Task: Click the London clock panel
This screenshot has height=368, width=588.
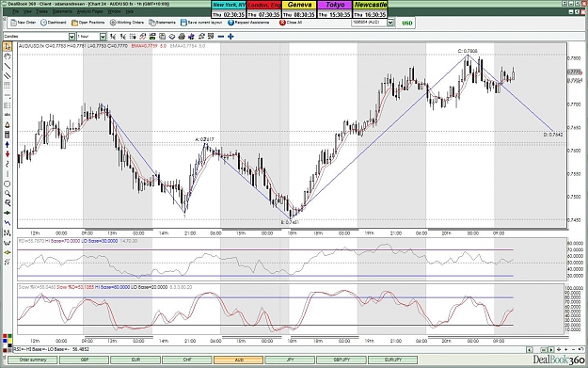Action: point(264,9)
